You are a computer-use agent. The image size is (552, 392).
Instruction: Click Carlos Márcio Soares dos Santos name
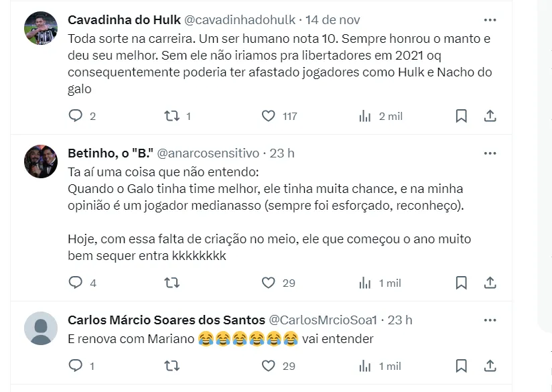[x=166, y=320]
